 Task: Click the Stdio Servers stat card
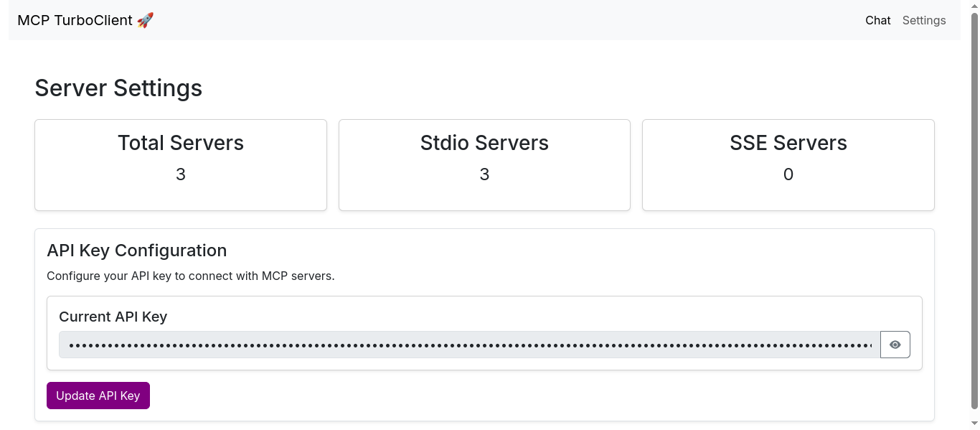click(484, 164)
